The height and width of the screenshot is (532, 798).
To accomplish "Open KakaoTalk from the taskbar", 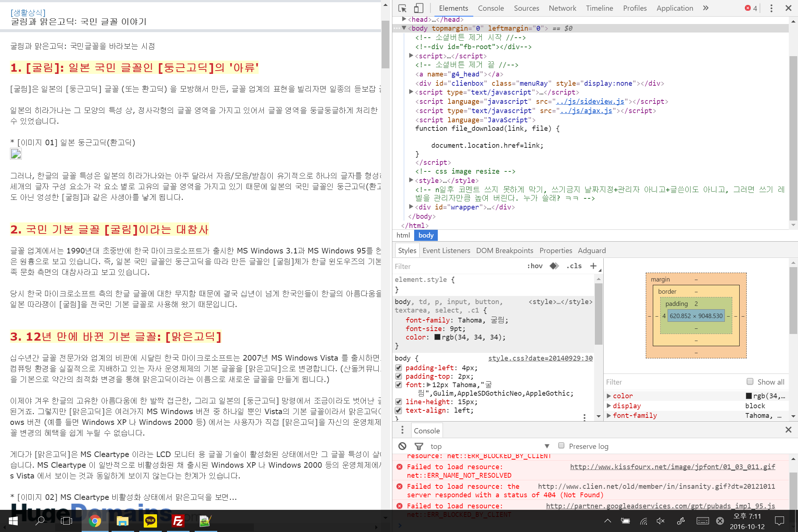I will [x=150, y=521].
